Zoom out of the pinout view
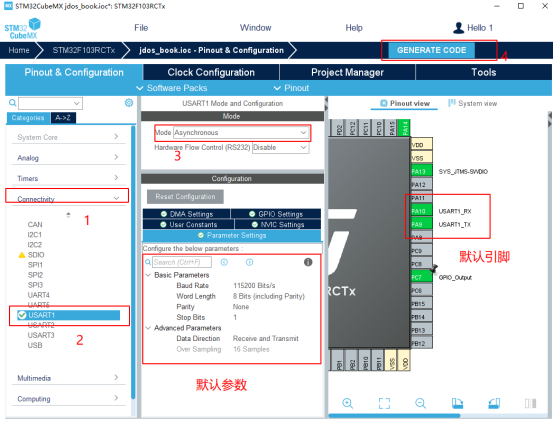This screenshot has height=422, width=554. tap(420, 403)
